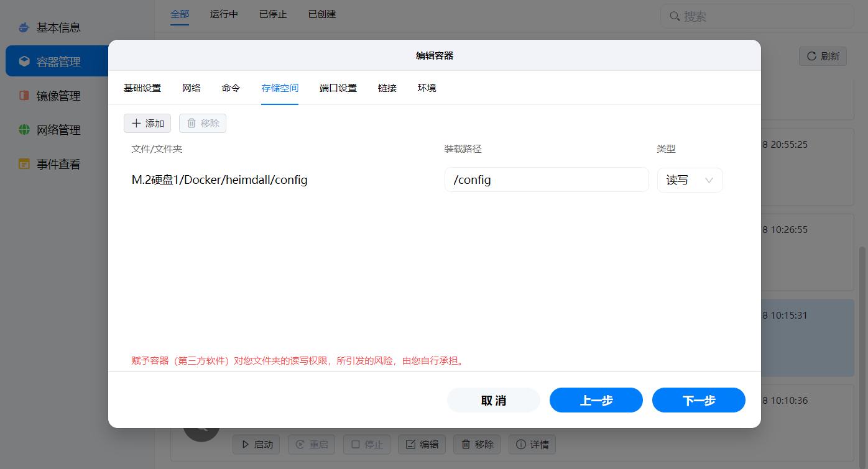868x469 pixels.
Task: Switch to the 端口设置 tab
Action: pyautogui.click(x=338, y=88)
